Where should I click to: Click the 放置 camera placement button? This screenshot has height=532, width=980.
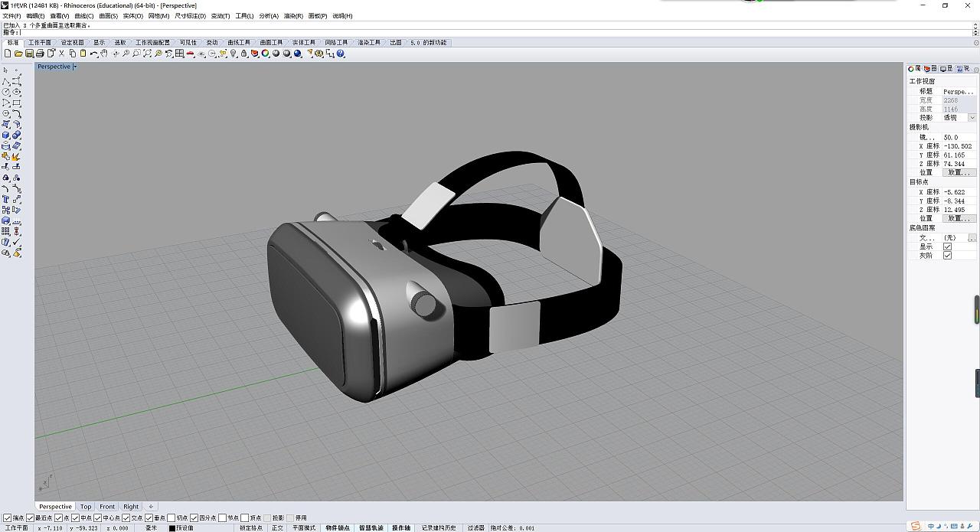pos(957,171)
